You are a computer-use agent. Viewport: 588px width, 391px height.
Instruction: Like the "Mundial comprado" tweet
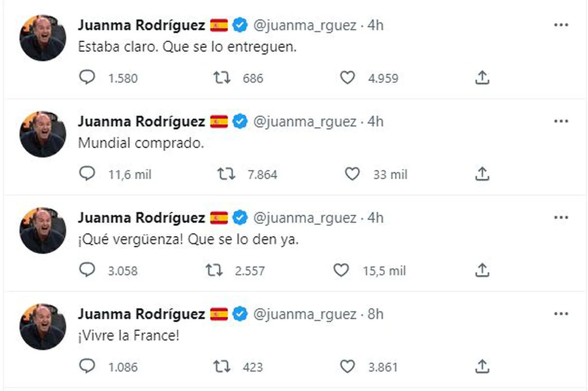pos(352,173)
